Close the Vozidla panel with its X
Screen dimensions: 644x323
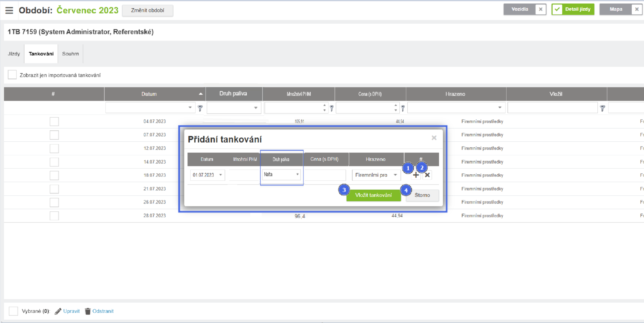[x=540, y=9]
